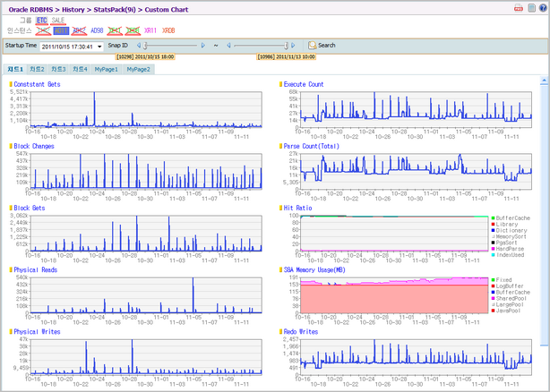The width and height of the screenshot is (550, 392).
Task: Click the arrow right of the start Snap ID slider
Action: click(x=203, y=45)
